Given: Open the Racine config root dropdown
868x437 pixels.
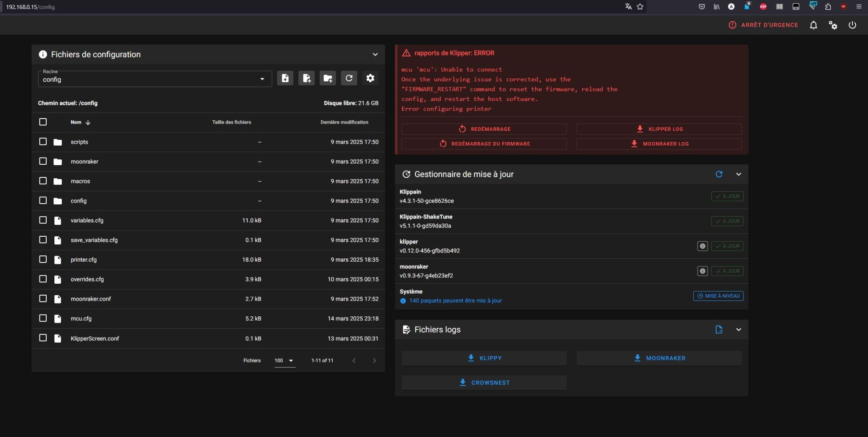Looking at the screenshot, I should point(155,79).
